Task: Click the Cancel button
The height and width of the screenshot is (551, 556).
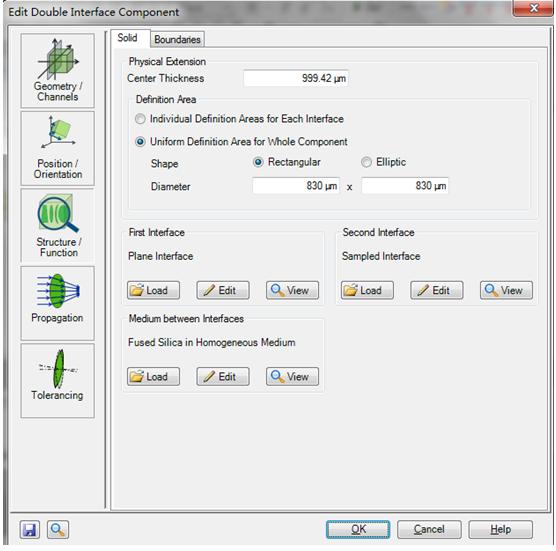Action: click(429, 529)
